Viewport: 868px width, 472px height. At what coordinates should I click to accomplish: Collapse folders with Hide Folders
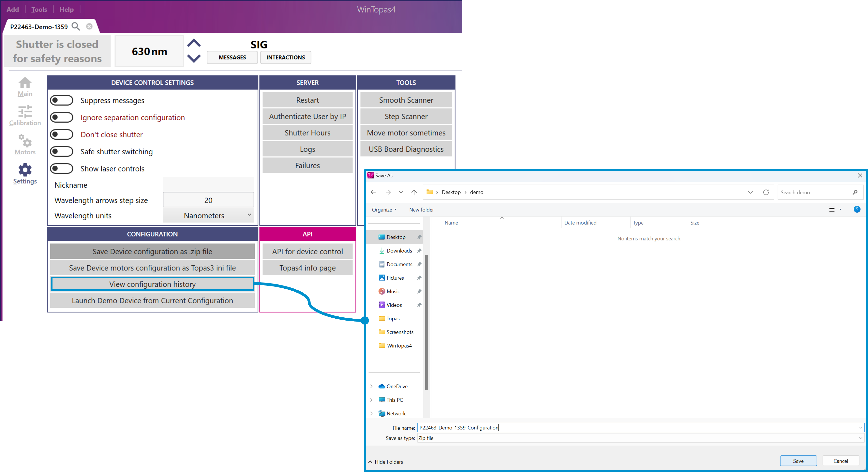385,462
